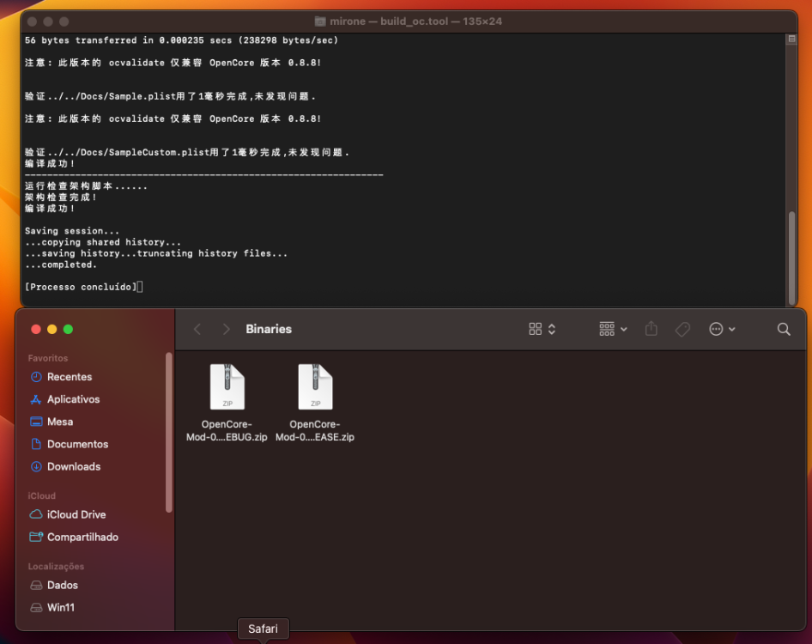This screenshot has height=644, width=812.
Task: Click the Terminal split pane icon
Action: coord(791,39)
